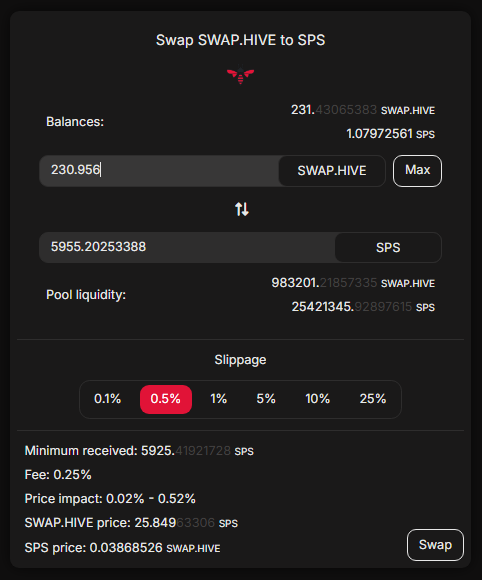Open the SWAP.HIVE token selector
Image resolution: width=482 pixels, height=580 pixels.
point(332,171)
